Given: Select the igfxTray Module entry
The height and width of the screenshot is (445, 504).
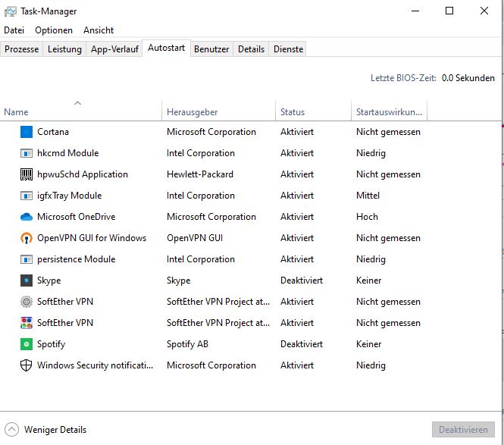Looking at the screenshot, I should pyautogui.click(x=70, y=196).
